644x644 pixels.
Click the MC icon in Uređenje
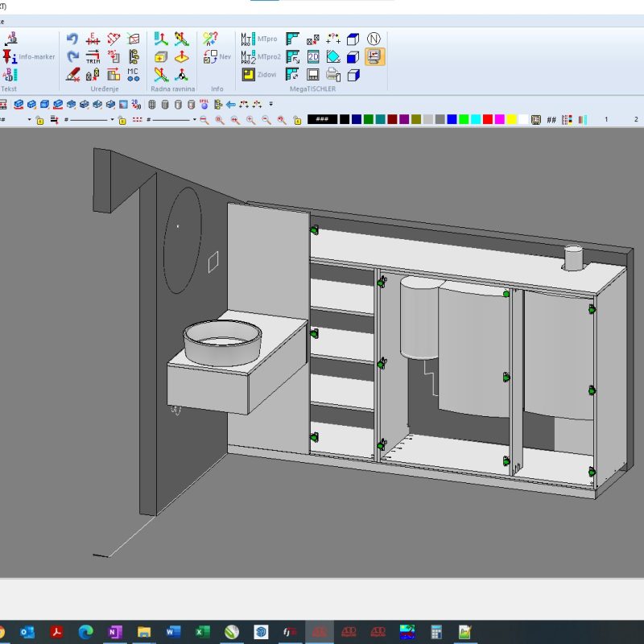[134, 74]
